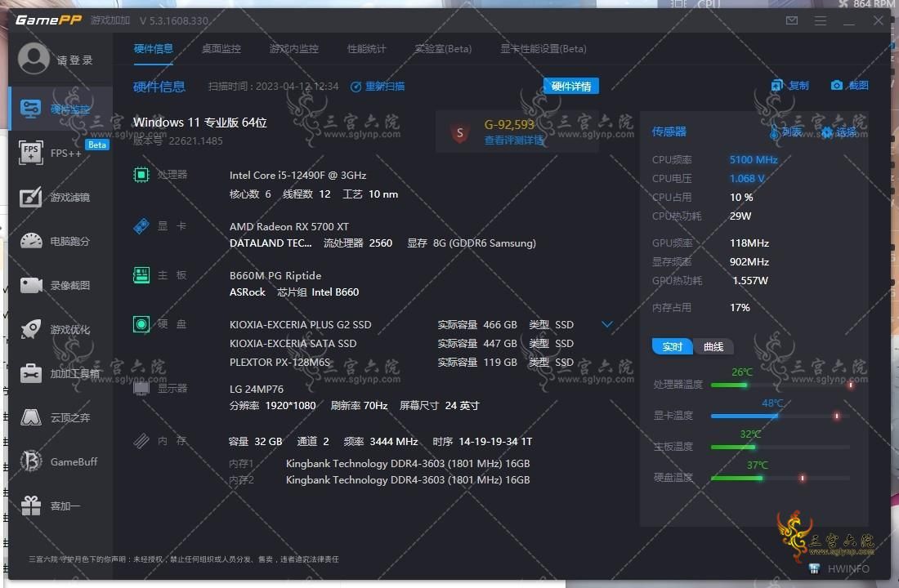Switch to 游戏内监控 tab
The width and height of the screenshot is (899, 588).
pos(293,49)
